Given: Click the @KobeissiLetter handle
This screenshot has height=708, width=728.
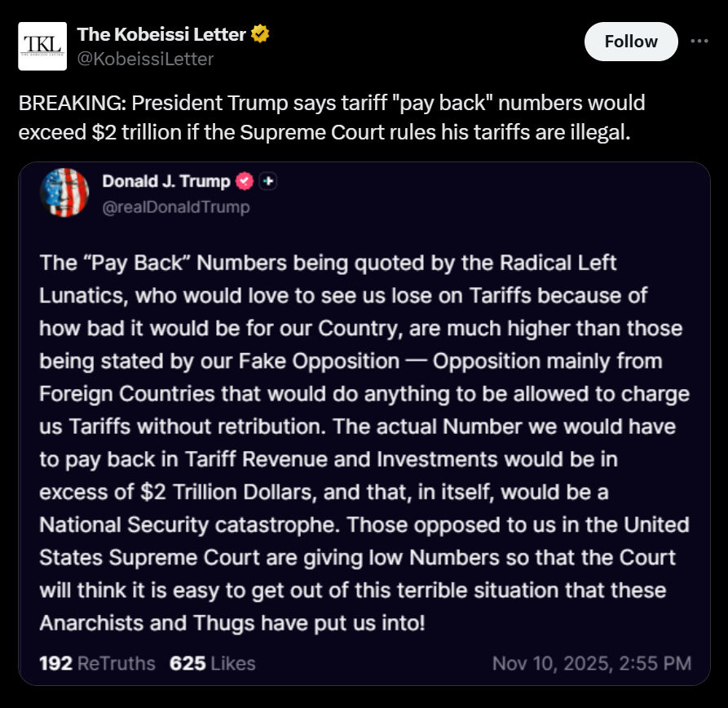Looking at the screenshot, I should (145, 59).
